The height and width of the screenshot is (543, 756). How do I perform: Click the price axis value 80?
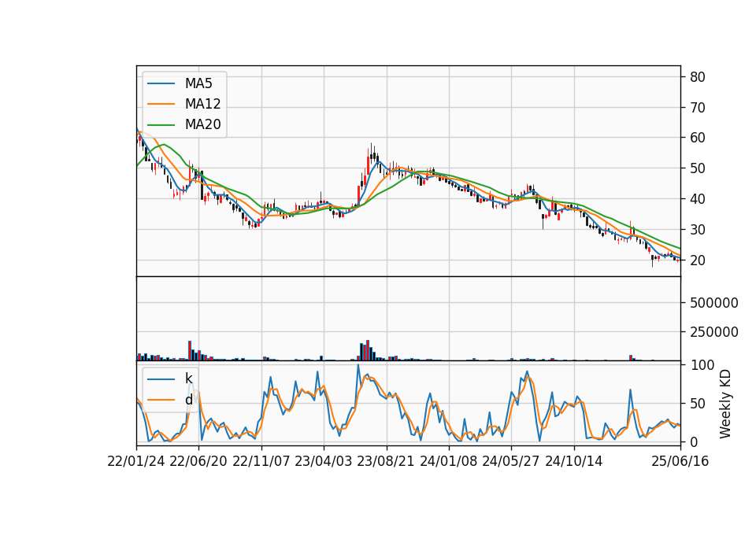(697, 76)
